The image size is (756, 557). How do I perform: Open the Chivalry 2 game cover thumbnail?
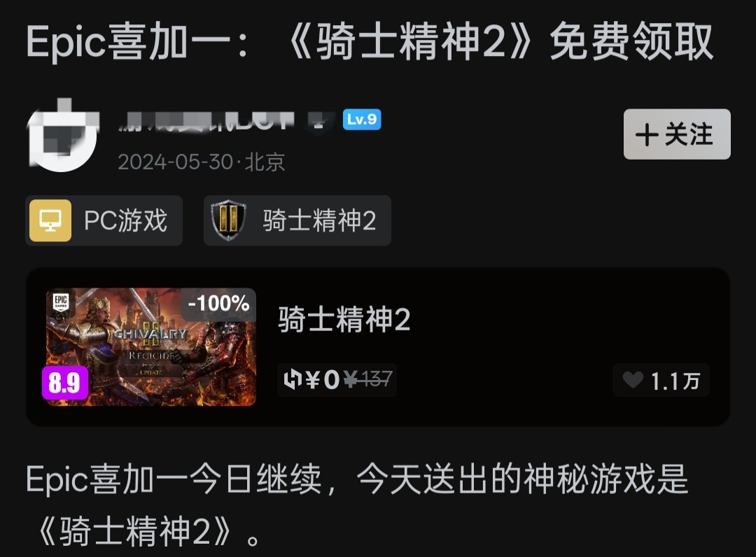click(x=151, y=347)
